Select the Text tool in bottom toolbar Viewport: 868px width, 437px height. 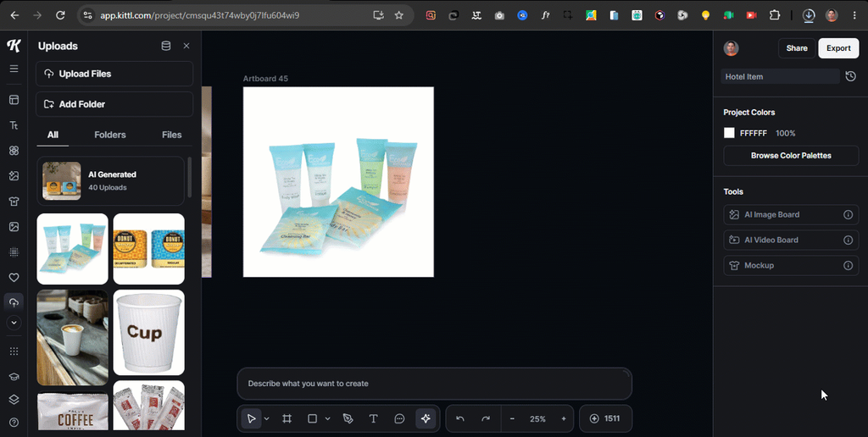coord(374,418)
